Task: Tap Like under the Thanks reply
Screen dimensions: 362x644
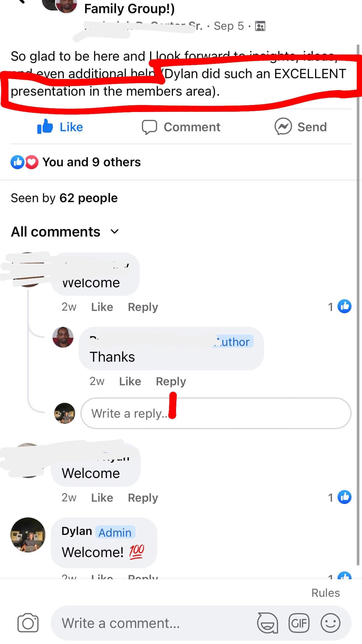Action: click(130, 381)
